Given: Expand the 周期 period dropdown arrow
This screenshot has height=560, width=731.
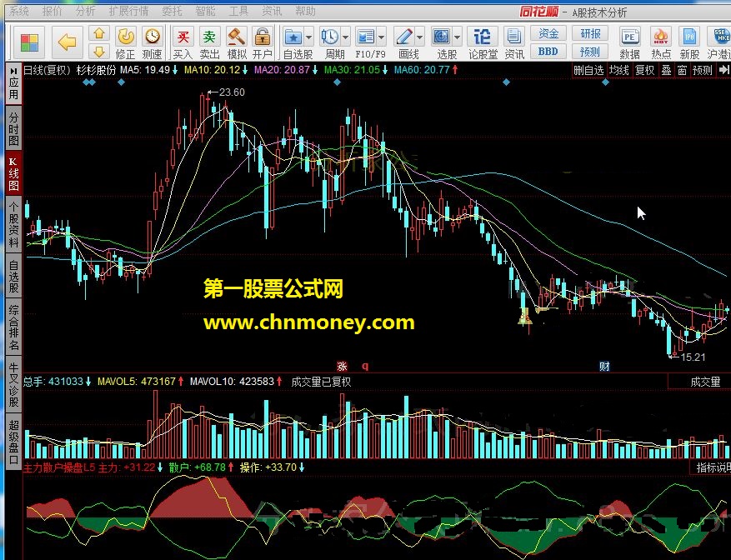Looking at the screenshot, I should coord(345,37).
